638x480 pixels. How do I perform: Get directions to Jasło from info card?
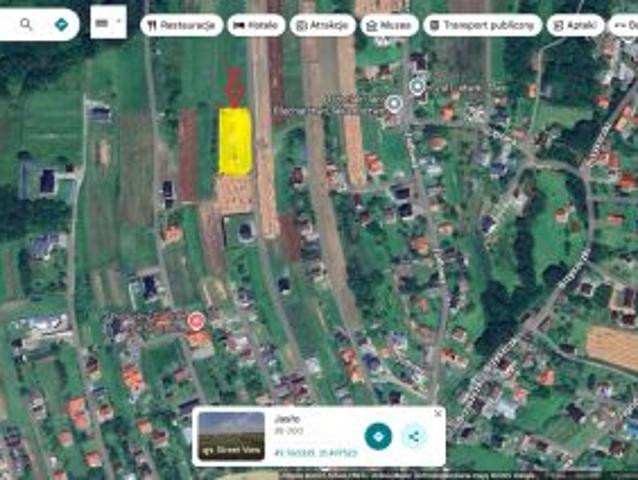click(x=378, y=436)
